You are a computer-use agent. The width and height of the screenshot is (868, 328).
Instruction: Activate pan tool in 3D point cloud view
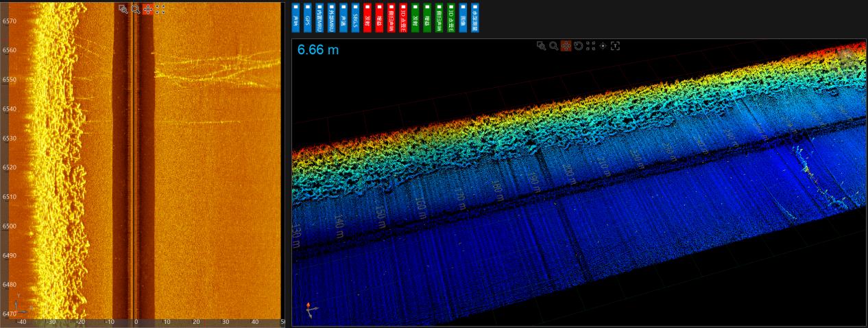pyautogui.click(x=566, y=45)
